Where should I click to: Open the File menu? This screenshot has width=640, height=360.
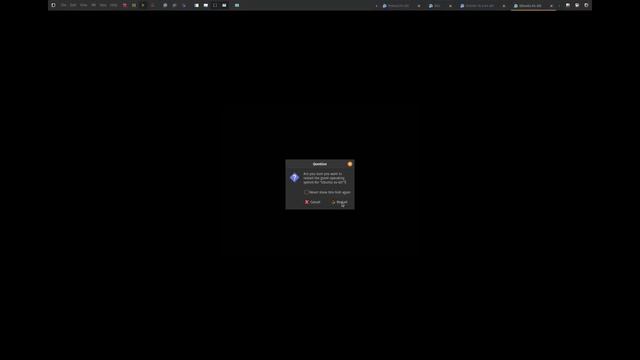(64, 5)
